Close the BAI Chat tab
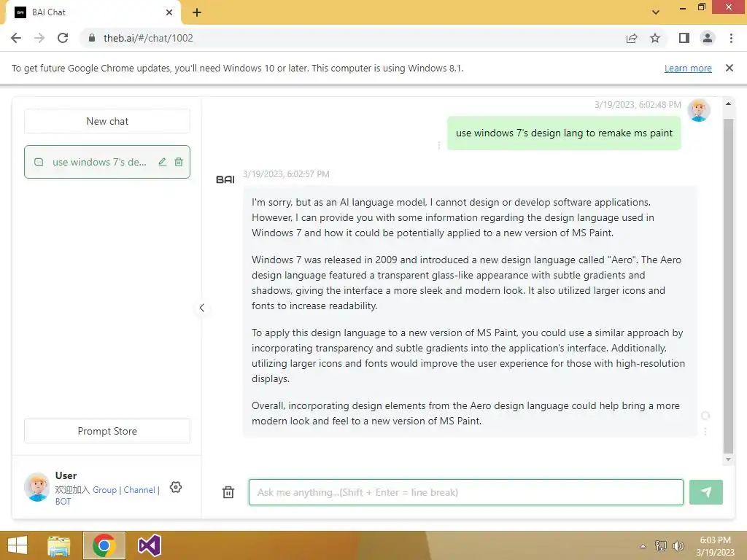The height and width of the screenshot is (560, 747). [169, 12]
